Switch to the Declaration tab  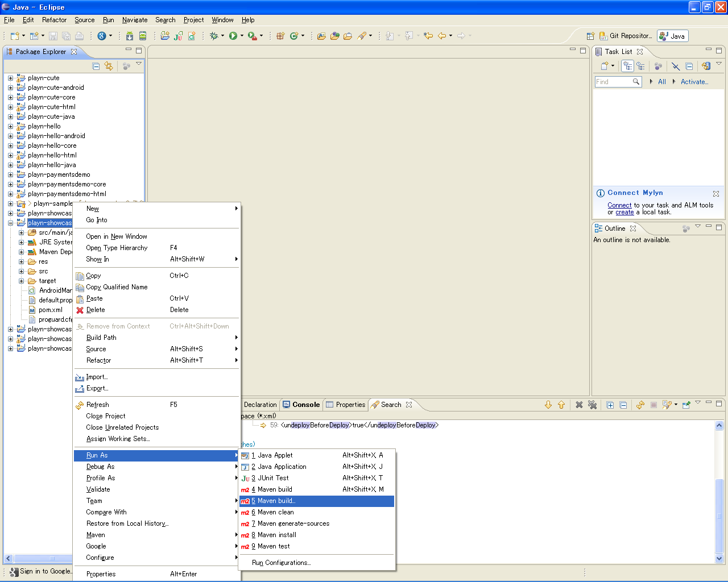(260, 405)
